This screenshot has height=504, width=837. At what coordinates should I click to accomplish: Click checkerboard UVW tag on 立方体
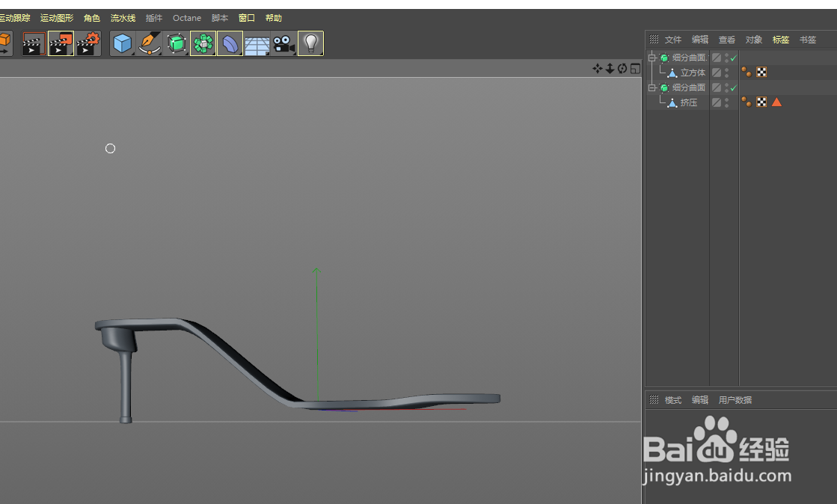click(x=761, y=72)
